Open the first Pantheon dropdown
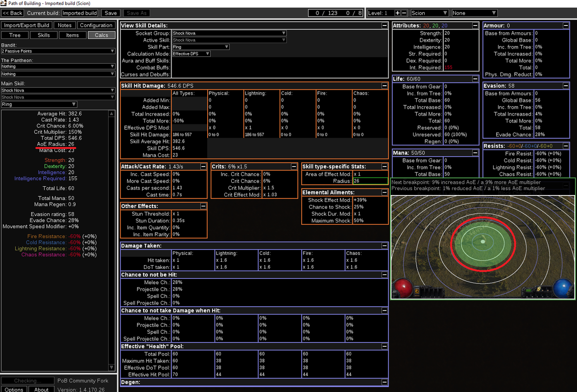Viewport: 577px width, 392px height. tap(58, 66)
